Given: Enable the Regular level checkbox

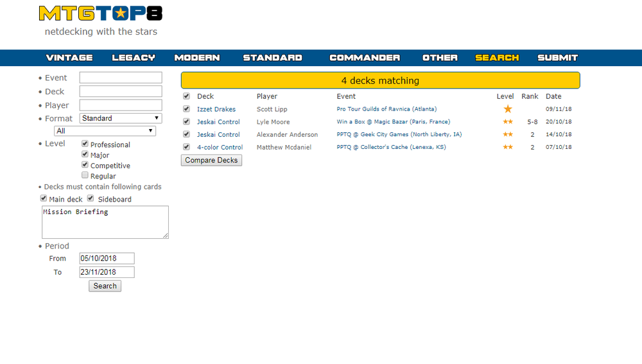Looking at the screenshot, I should point(85,175).
